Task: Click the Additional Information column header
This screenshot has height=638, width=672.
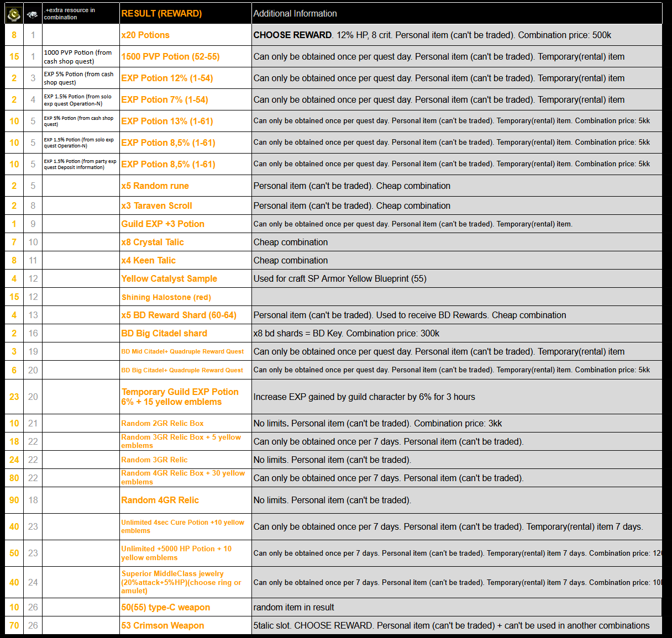Action: 295,13
